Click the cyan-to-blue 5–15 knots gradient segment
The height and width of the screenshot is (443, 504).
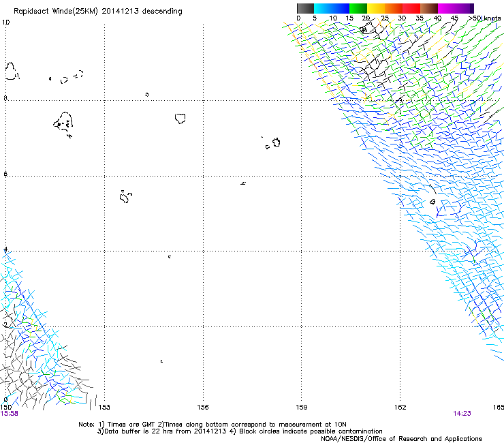pyautogui.click(x=332, y=8)
